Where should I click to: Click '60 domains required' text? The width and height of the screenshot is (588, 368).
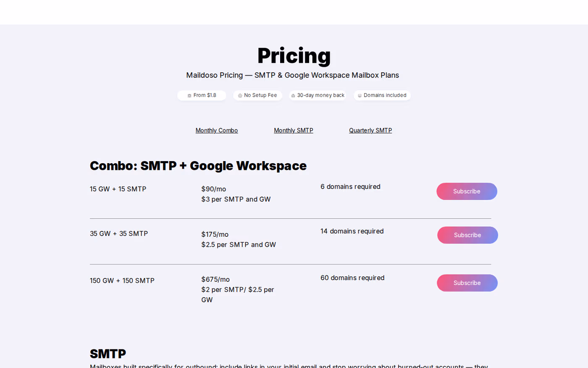pos(352,278)
